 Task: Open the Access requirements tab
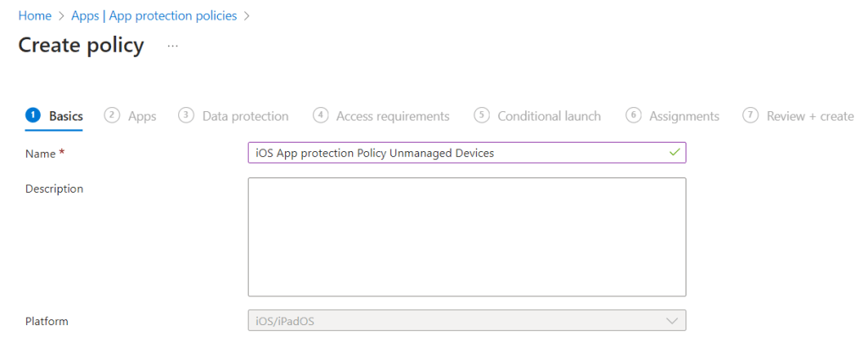392,116
